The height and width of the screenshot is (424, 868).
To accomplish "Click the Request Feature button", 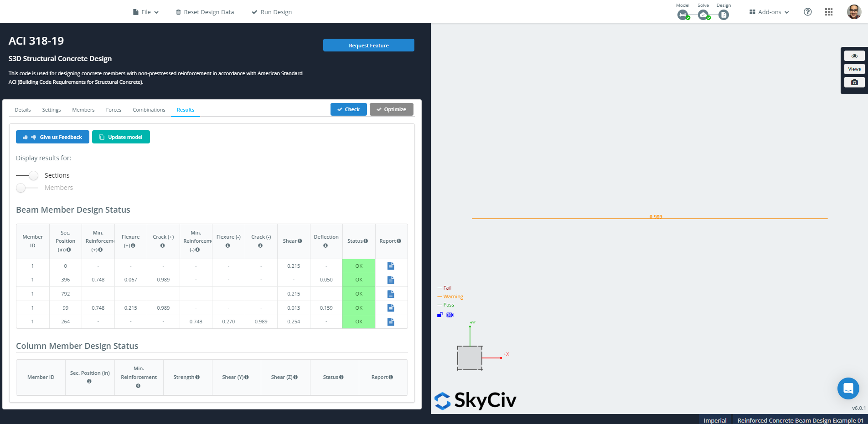I will [x=368, y=45].
